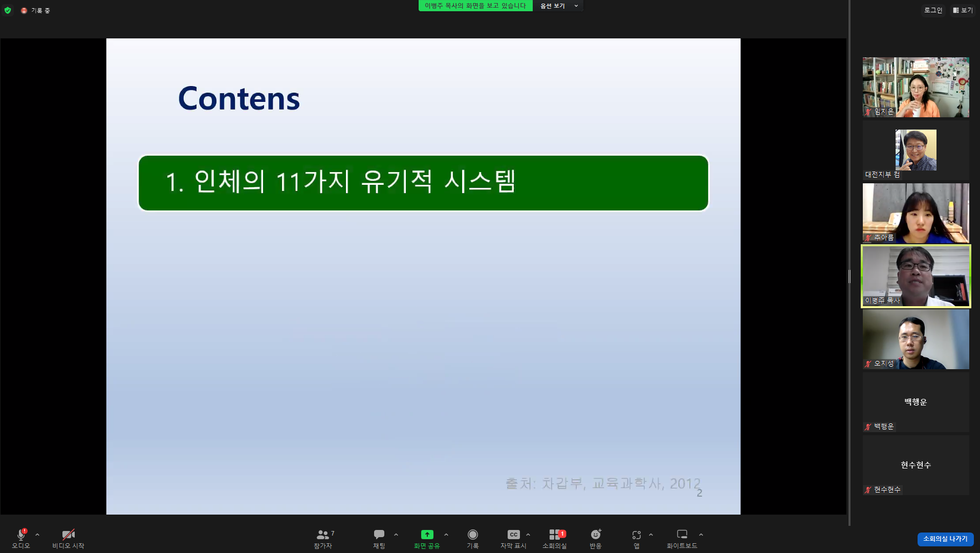Select 이병주 목사's video thumbnail
The image size is (980, 553).
916,276
